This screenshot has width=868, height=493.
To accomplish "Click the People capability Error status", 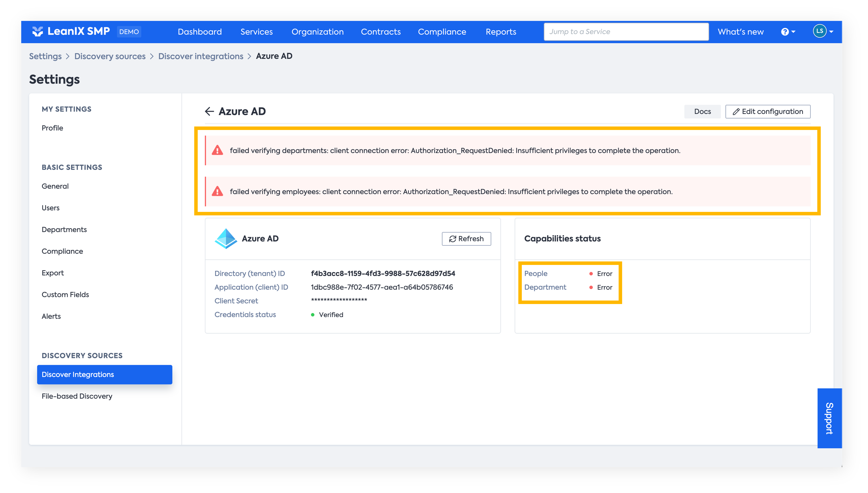I will tap(601, 274).
